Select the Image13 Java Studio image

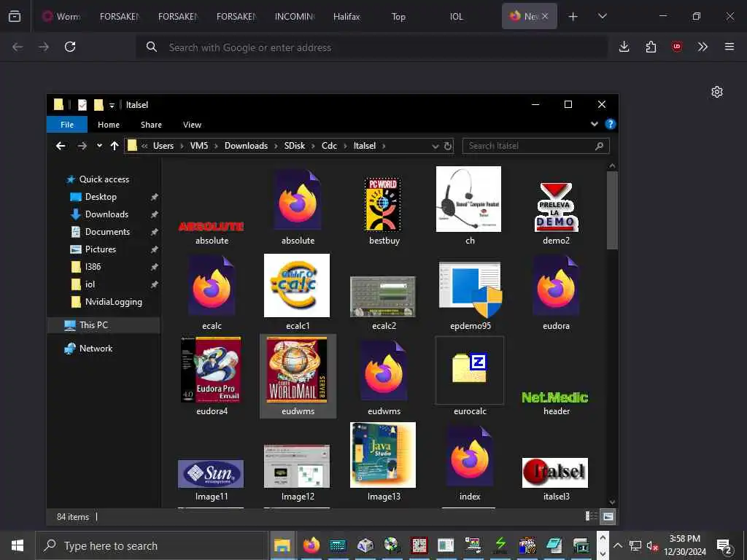click(x=383, y=455)
